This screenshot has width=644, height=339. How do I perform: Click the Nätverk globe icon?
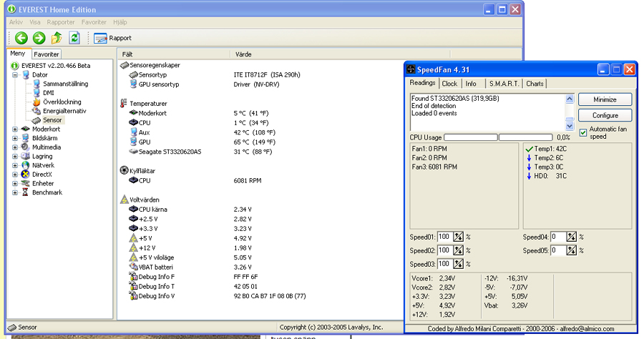coord(26,165)
